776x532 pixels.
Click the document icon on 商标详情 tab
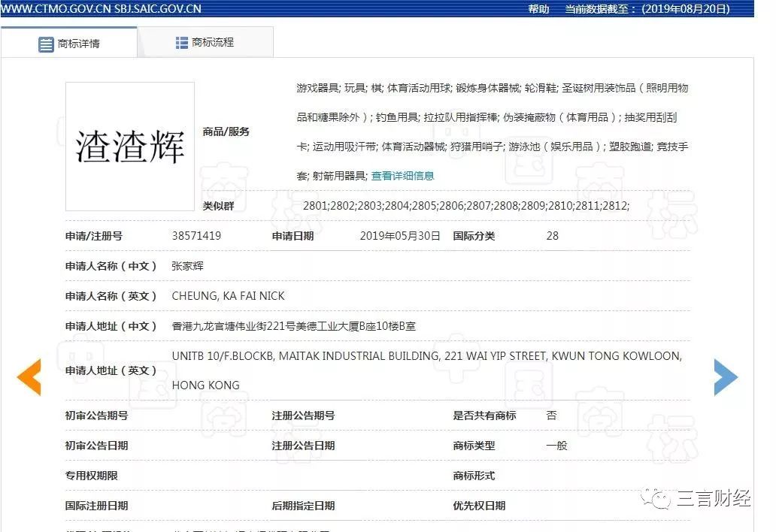point(47,43)
